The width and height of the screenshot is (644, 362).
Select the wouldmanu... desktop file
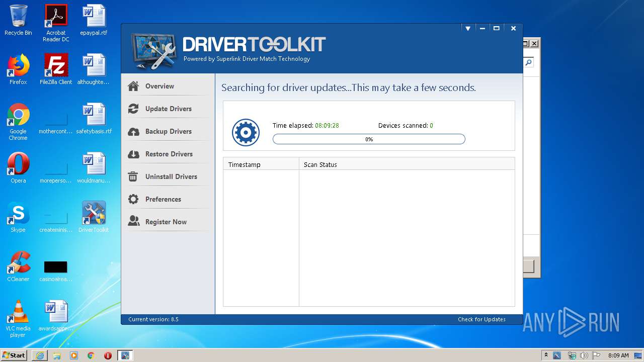[x=94, y=168]
